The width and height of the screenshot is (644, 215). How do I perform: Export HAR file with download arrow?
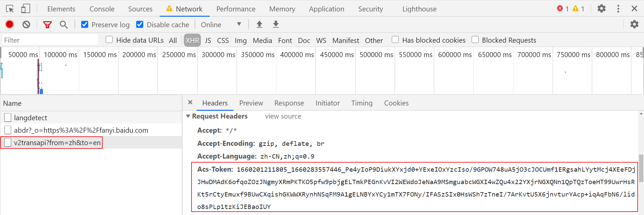(x=276, y=25)
